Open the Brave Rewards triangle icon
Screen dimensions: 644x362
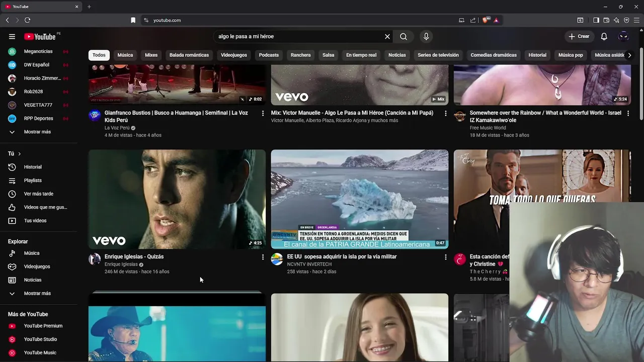tap(496, 20)
